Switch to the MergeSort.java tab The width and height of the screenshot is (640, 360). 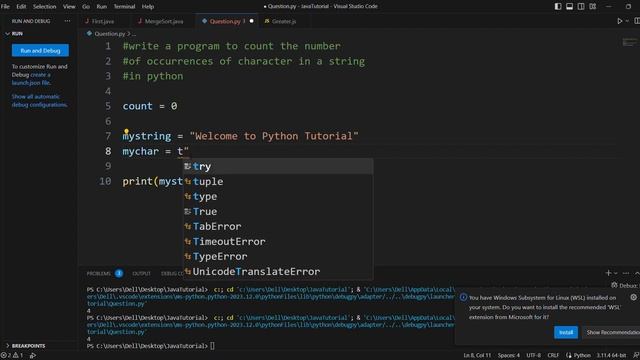point(164,21)
